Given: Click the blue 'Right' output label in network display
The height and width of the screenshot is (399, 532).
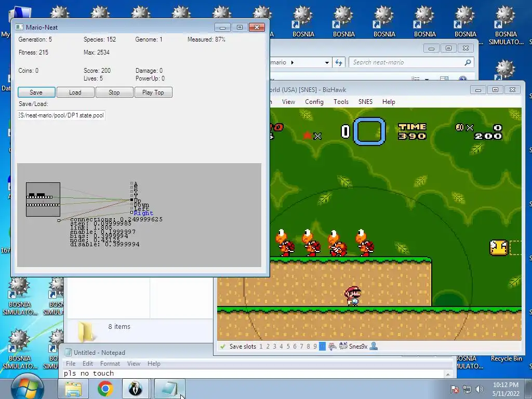Looking at the screenshot, I should click(143, 213).
